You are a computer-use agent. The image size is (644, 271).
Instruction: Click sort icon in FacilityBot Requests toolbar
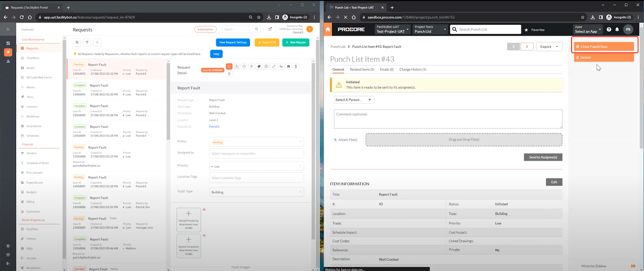[x=77, y=42]
